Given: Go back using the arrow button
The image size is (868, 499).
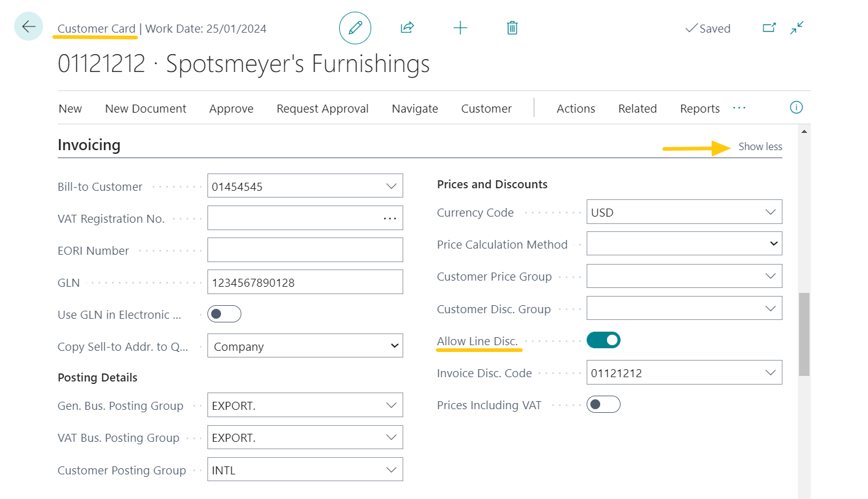Looking at the screenshot, I should click(28, 27).
